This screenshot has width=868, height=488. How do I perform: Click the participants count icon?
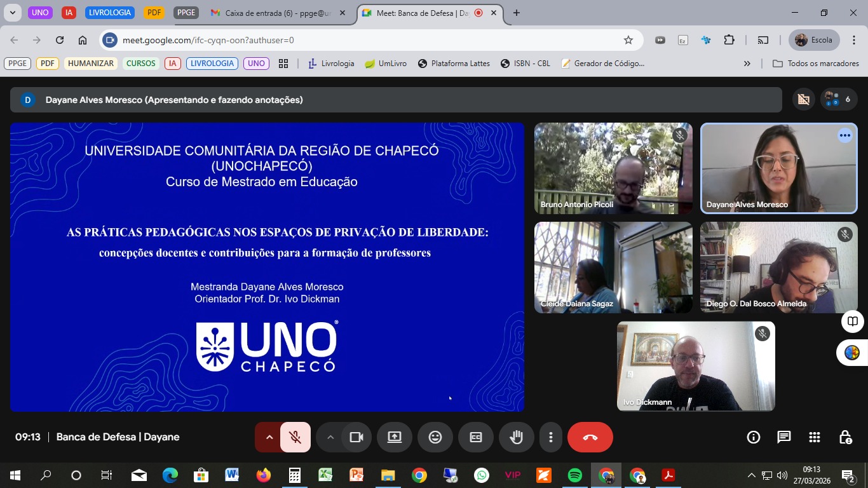pos(839,99)
